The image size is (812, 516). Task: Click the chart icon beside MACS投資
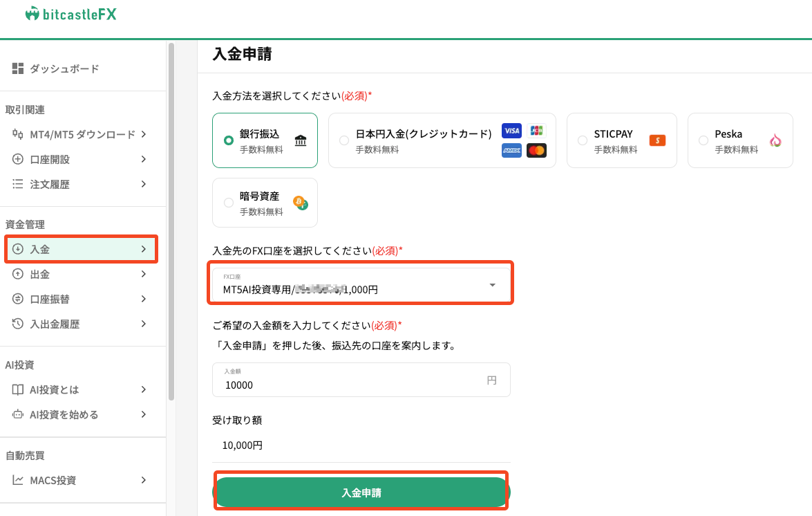tap(17, 480)
